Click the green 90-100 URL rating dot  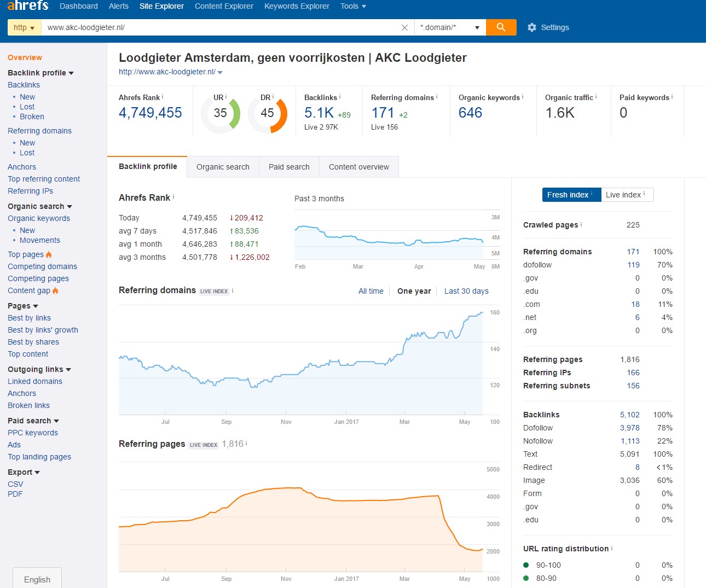coord(526,565)
